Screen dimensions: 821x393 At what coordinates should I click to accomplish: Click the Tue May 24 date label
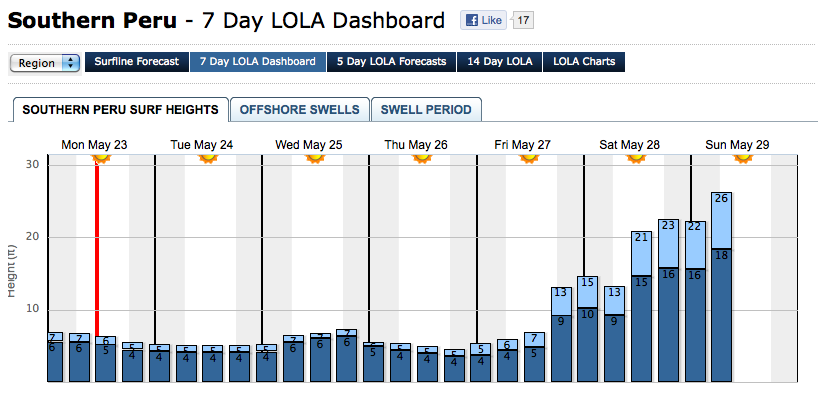pos(202,145)
